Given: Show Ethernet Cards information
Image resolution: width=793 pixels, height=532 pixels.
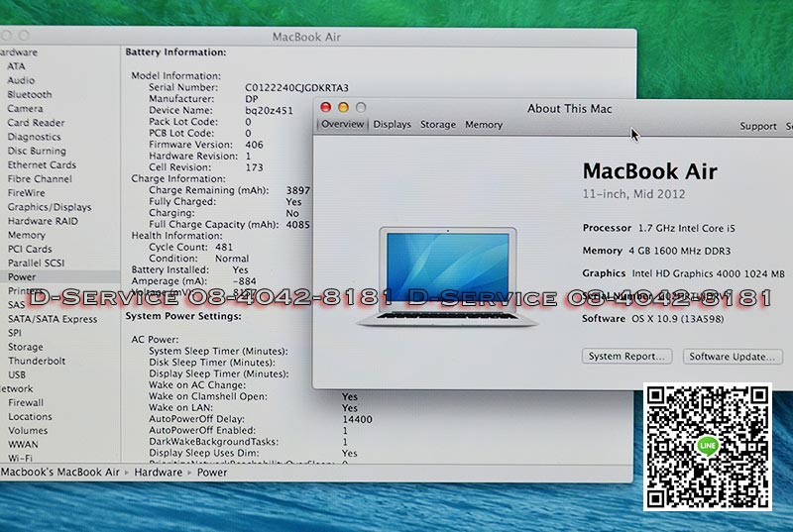Looking at the screenshot, I should pyautogui.click(x=42, y=165).
